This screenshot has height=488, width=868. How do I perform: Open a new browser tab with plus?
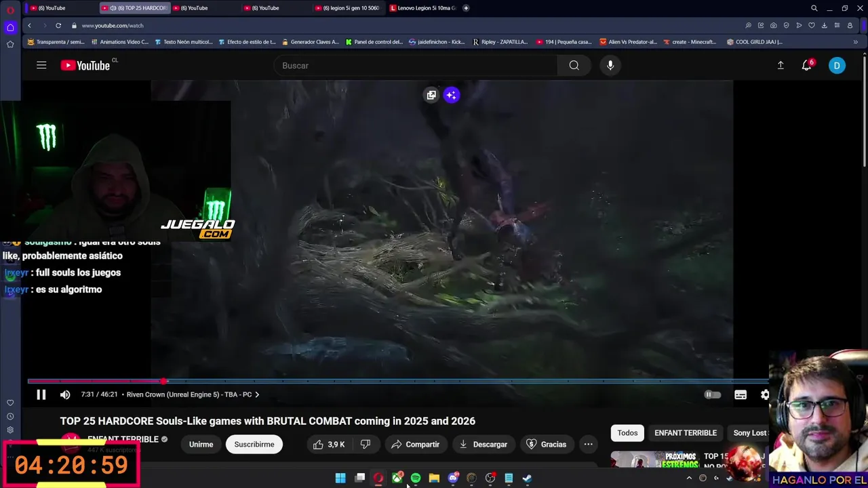pos(466,8)
